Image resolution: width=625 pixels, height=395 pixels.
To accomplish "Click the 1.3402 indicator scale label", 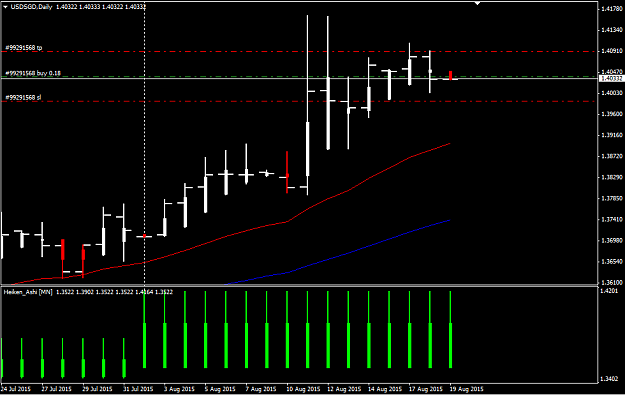I will tap(610, 379).
